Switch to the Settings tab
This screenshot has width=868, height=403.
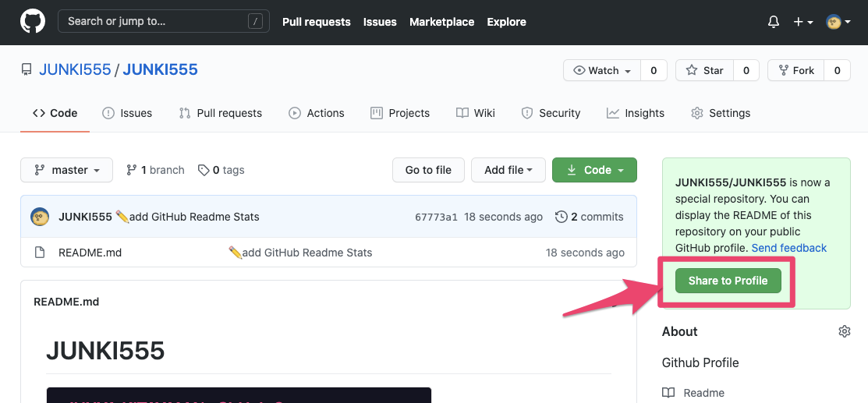point(721,113)
